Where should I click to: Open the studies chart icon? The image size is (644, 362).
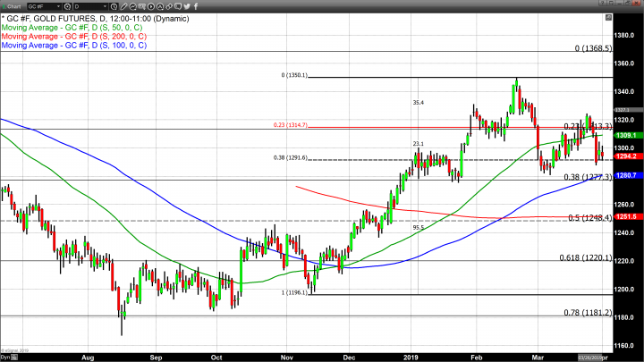[132, 6]
